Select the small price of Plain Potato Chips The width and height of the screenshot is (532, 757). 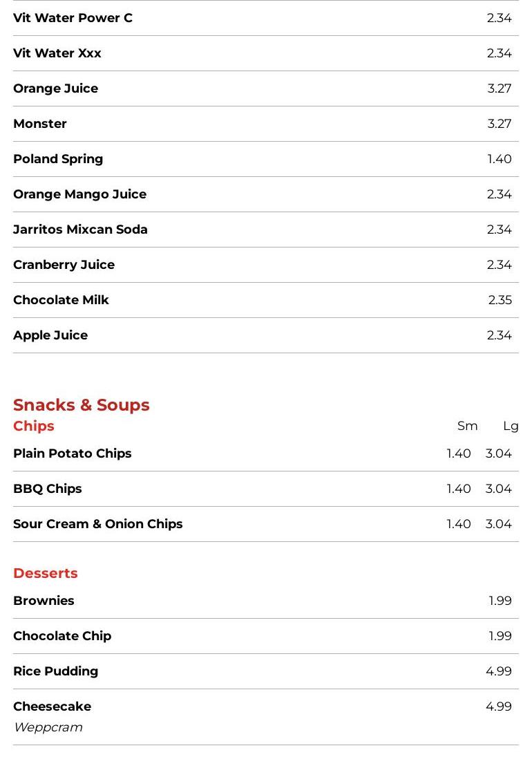[459, 454]
